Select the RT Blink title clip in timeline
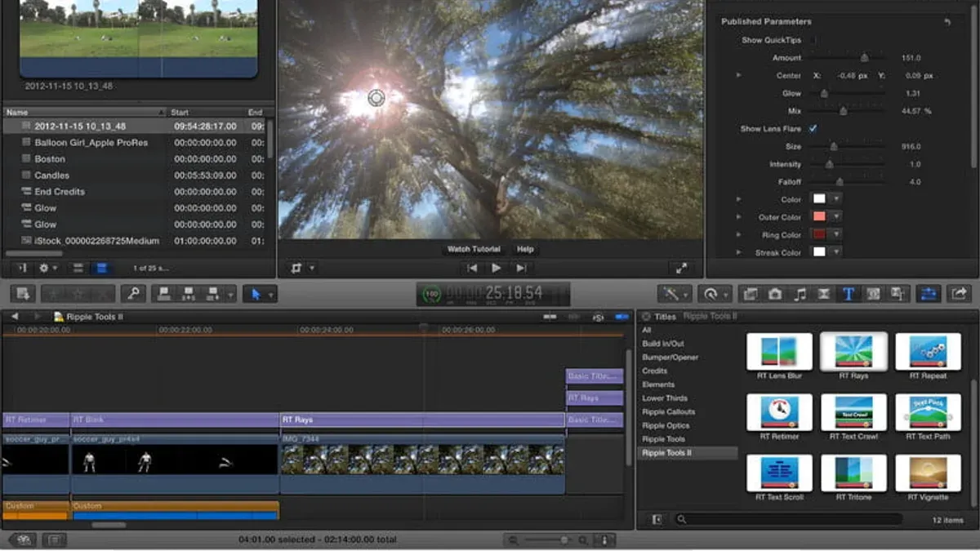Image resolution: width=980 pixels, height=551 pixels. tap(176, 420)
